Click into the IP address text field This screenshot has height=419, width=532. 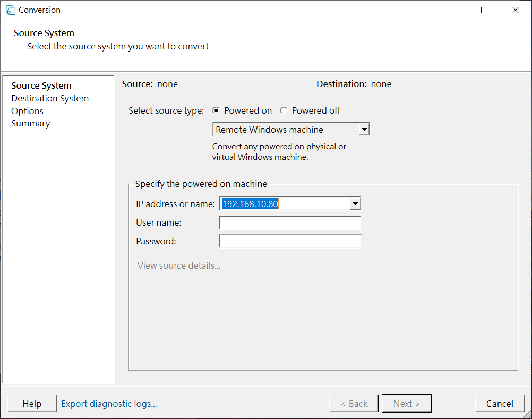pyautogui.click(x=284, y=204)
